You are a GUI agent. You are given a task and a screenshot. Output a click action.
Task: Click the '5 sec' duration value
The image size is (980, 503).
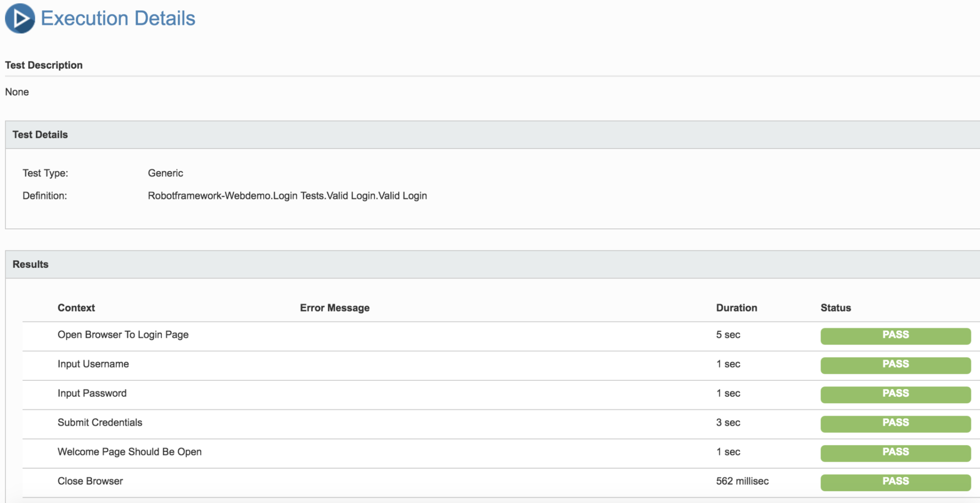(x=728, y=335)
